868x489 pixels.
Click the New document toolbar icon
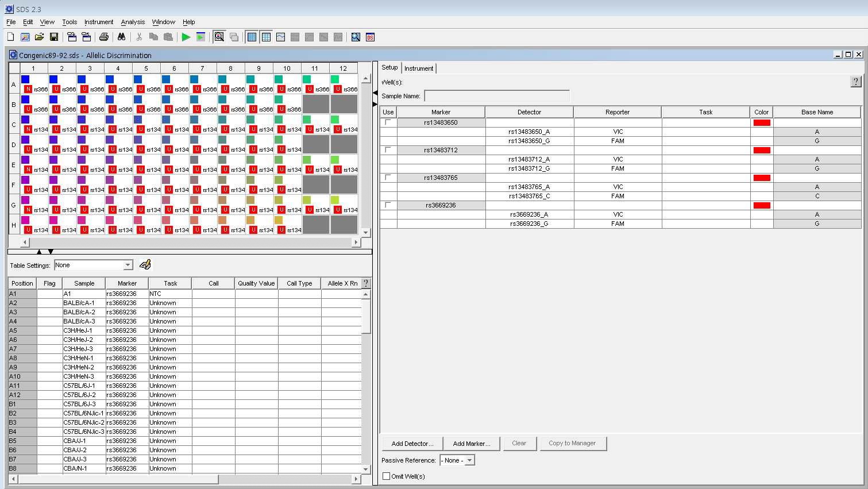(10, 37)
